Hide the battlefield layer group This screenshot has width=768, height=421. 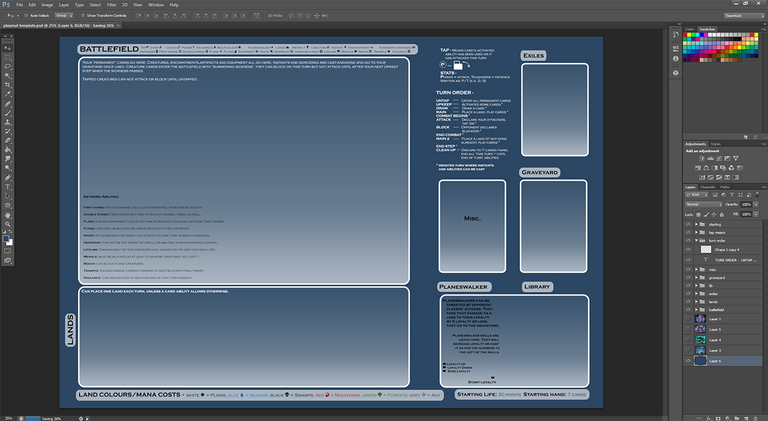click(x=688, y=311)
